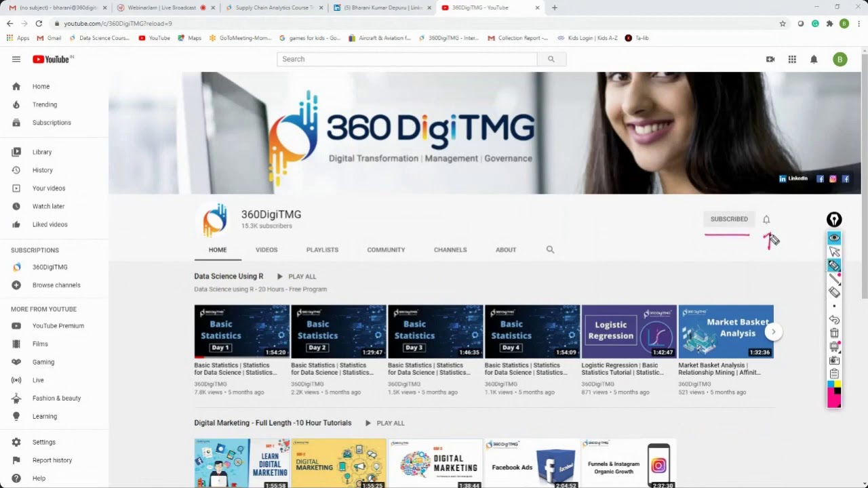868x488 pixels.
Task: Select the line tool in pen toolbar
Action: [834, 279]
